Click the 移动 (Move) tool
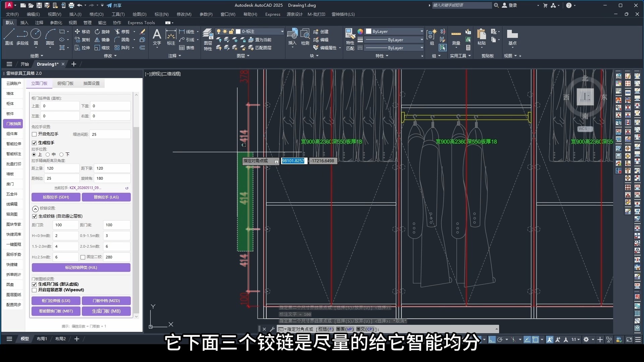The height and width of the screenshot is (362, 644). point(83,32)
